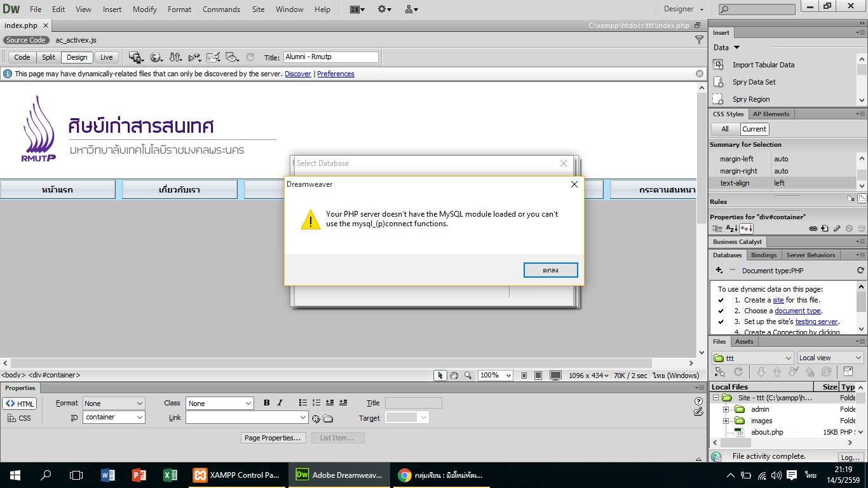Click the File Management up/down arrows icon

(x=175, y=57)
